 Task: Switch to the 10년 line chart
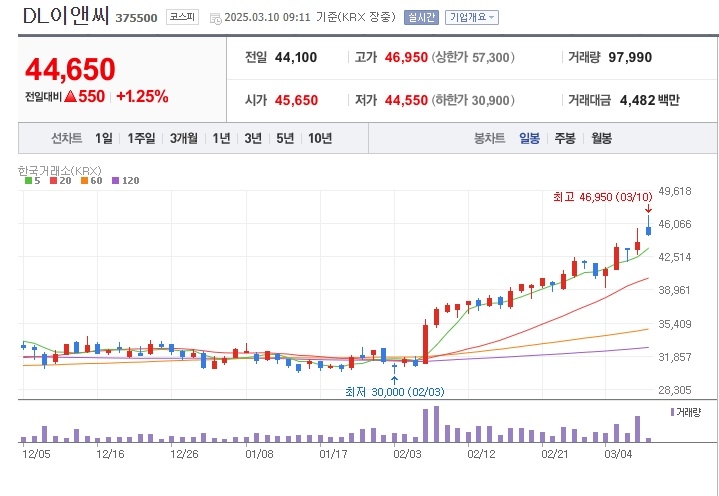click(320, 138)
